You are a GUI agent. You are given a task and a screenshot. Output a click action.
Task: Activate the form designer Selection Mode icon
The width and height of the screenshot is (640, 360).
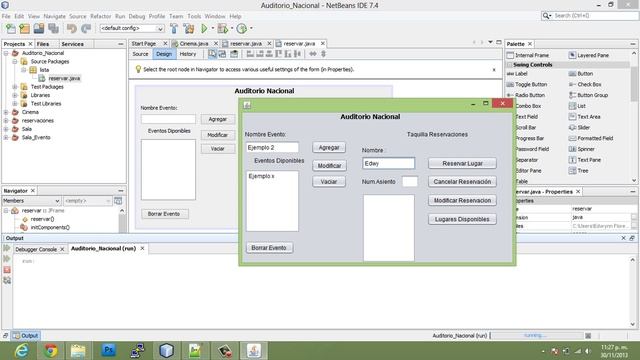click(x=212, y=54)
